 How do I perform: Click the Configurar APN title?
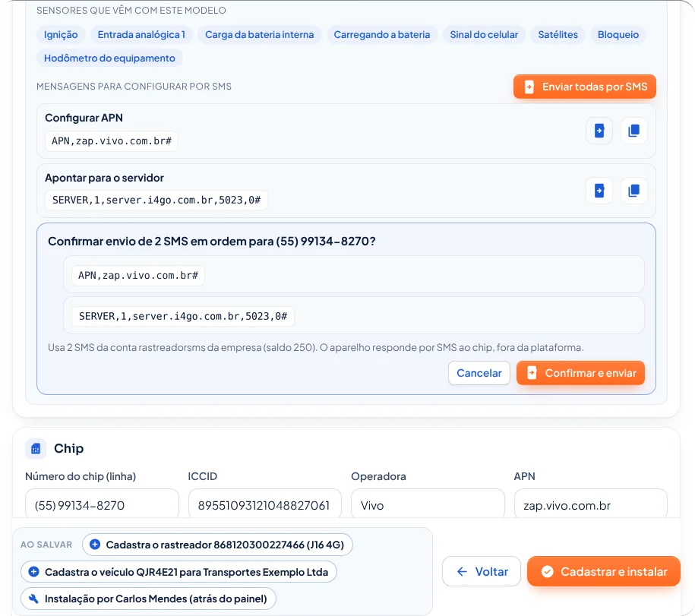point(84,118)
